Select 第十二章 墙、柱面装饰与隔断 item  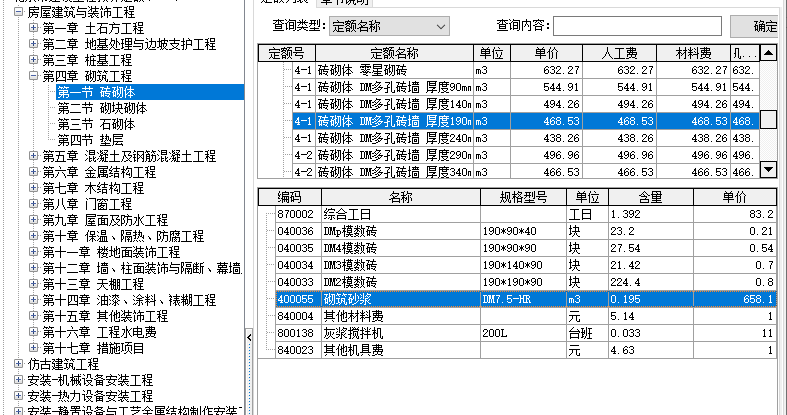[x=142, y=268]
